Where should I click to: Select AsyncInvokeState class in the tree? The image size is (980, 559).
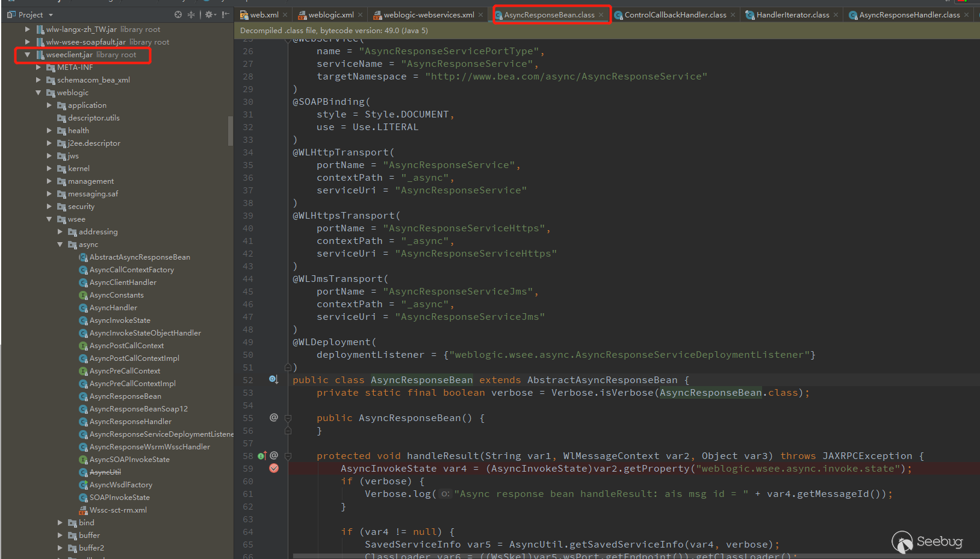[120, 320]
